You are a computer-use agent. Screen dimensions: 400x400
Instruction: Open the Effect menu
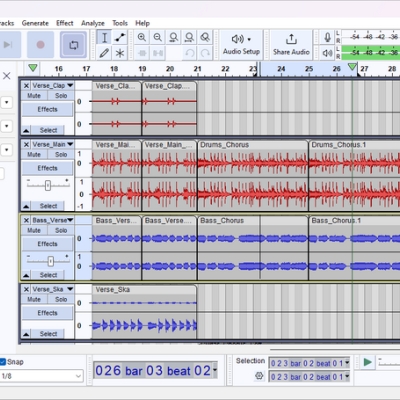pos(65,23)
